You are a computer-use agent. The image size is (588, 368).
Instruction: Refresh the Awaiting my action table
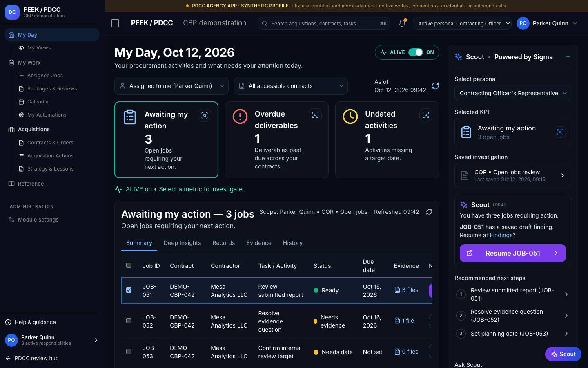[x=429, y=212]
